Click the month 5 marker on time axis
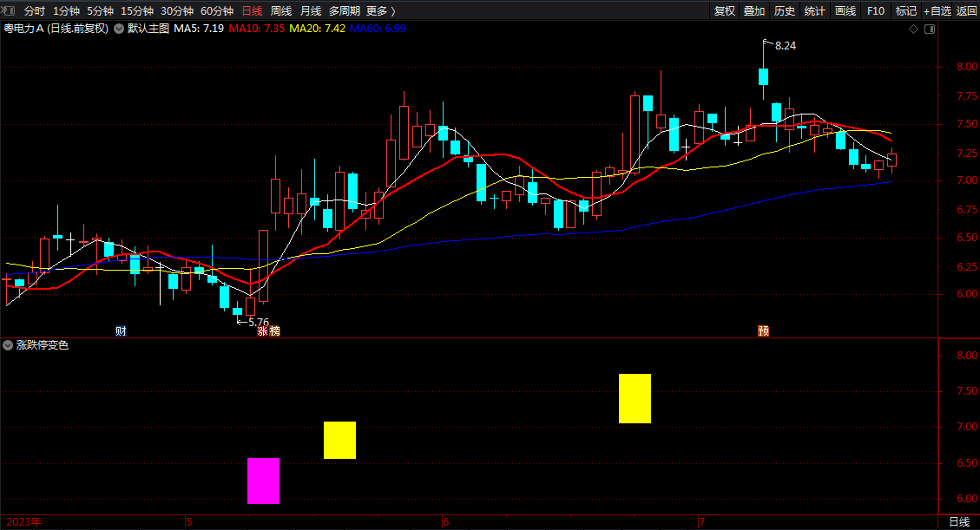Screen dimensions: 980x530 coord(189,522)
